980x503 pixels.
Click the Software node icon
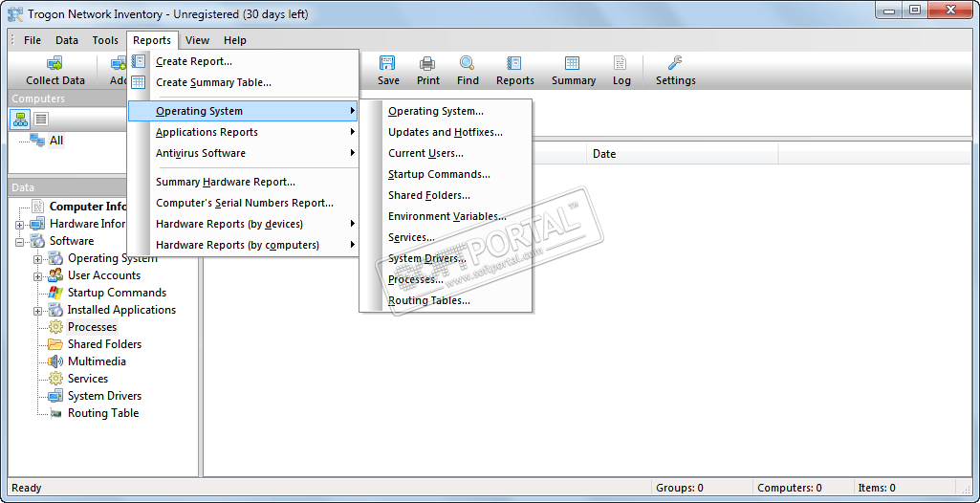click(37, 241)
